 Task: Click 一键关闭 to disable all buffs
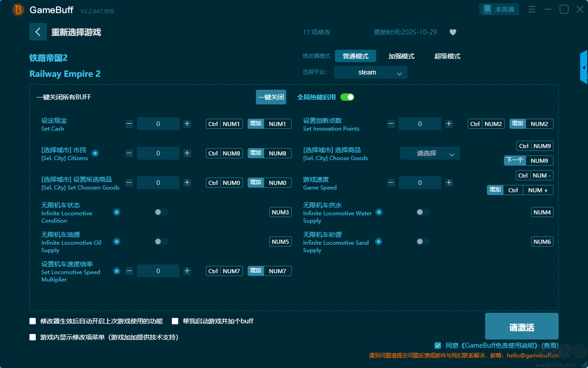(x=271, y=97)
